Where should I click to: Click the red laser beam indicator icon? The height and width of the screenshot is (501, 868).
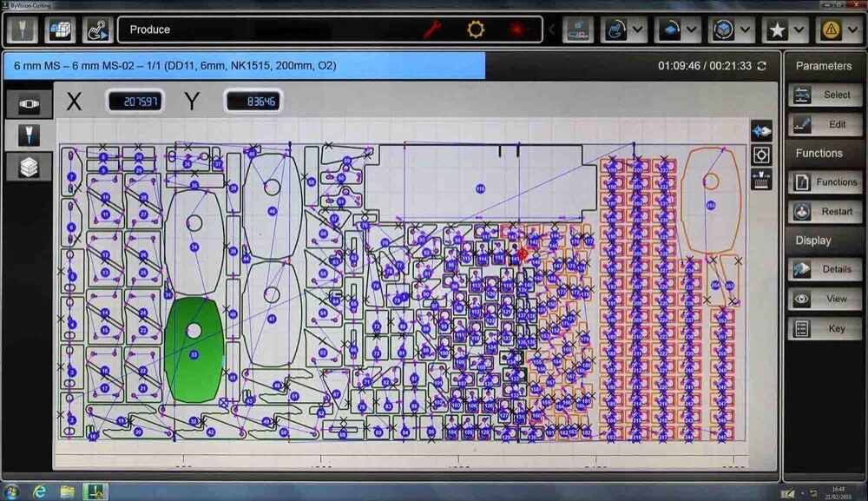[519, 30]
